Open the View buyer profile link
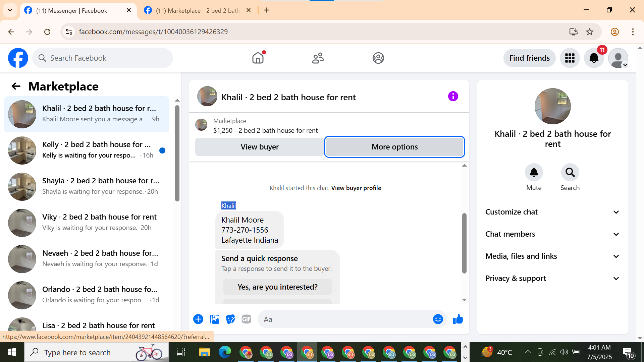Image resolution: width=644 pixels, height=362 pixels. [x=356, y=188]
